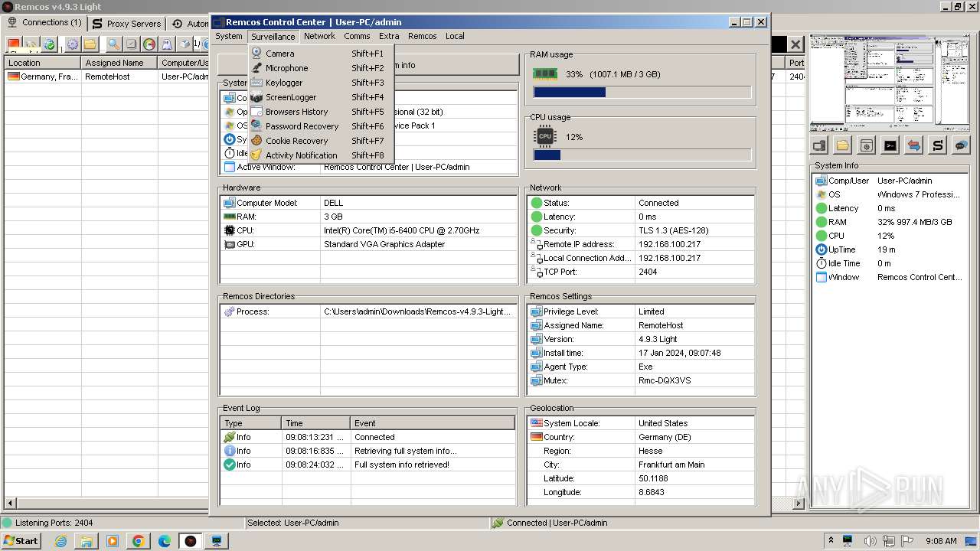Click the RAM usage progress bar
This screenshot has width=980, height=551.
point(642,93)
